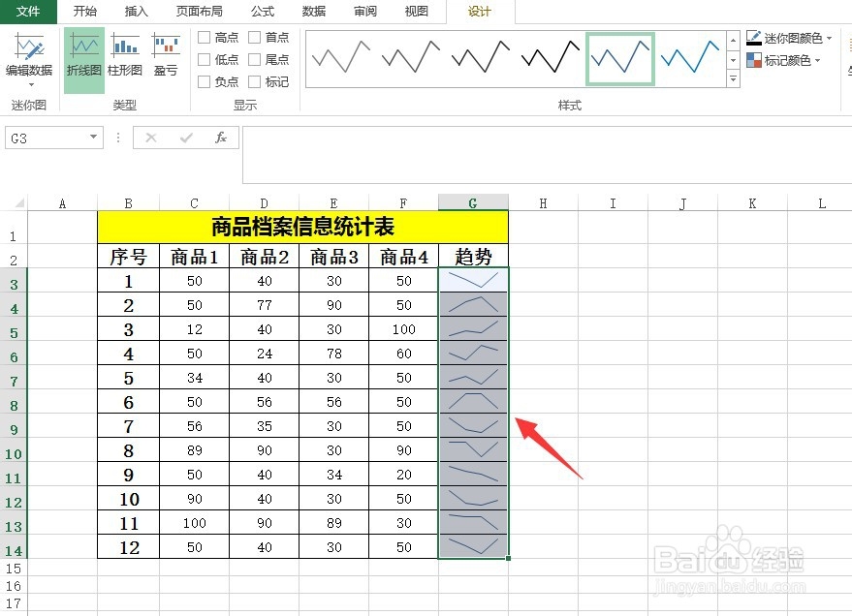The width and height of the screenshot is (852, 616).
Task: Click the 迷你图颜色 pen icon
Action: pyautogui.click(x=754, y=38)
